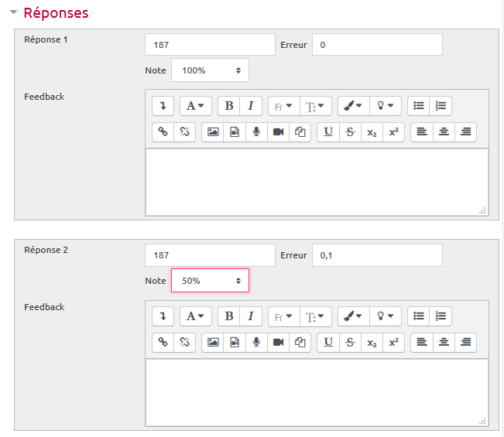Click unlink icon in Réponse 2 feedback toolbar

coord(185,343)
